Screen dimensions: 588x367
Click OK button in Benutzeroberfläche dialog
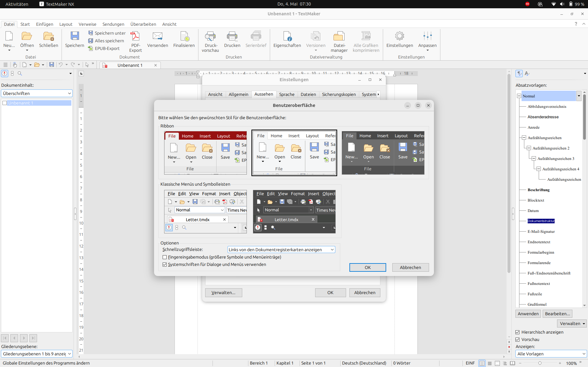(367, 267)
